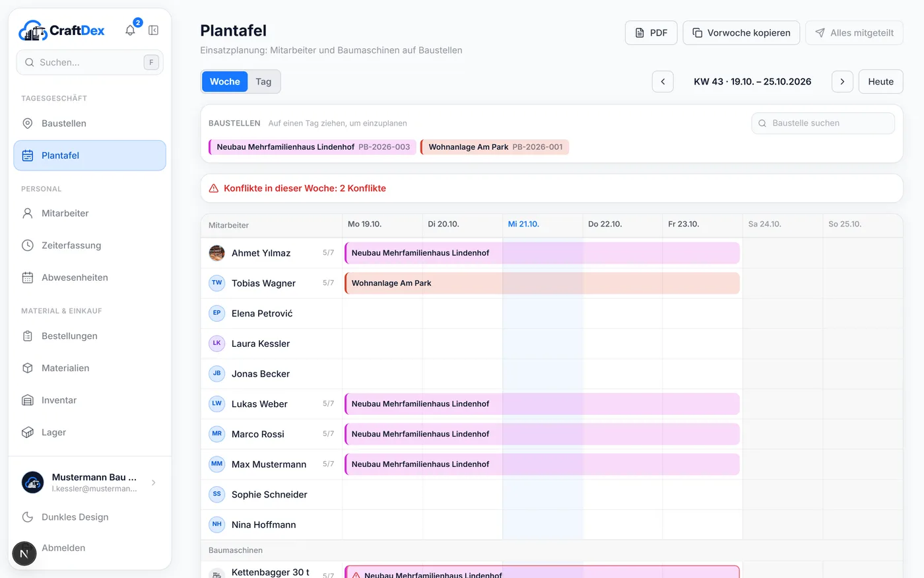This screenshot has width=924, height=578.
Task: Open the Inventar icon
Action: click(28, 400)
